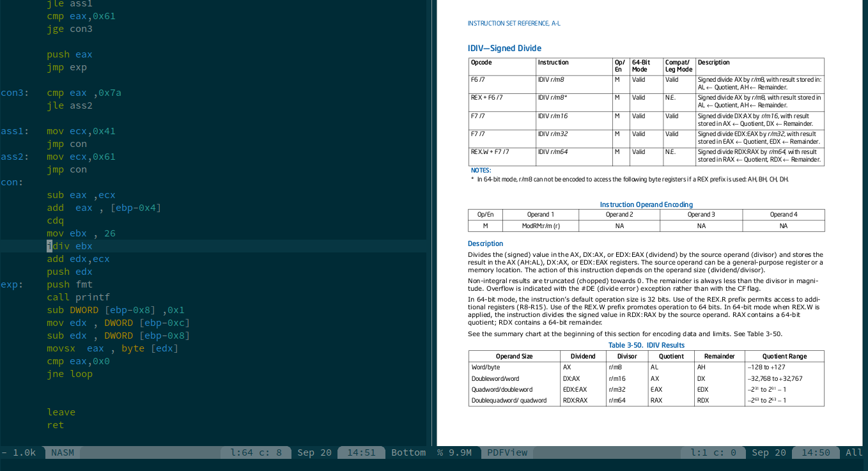Viewport: 868px width, 471px height.
Task: Place cursor on the idiv ebx instruction line
Action: [x=70, y=246]
